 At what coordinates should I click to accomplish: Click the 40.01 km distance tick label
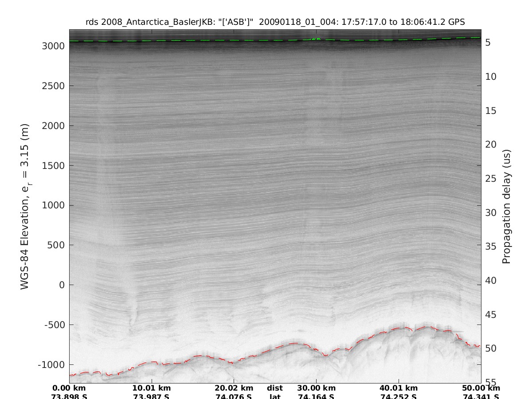click(399, 388)
